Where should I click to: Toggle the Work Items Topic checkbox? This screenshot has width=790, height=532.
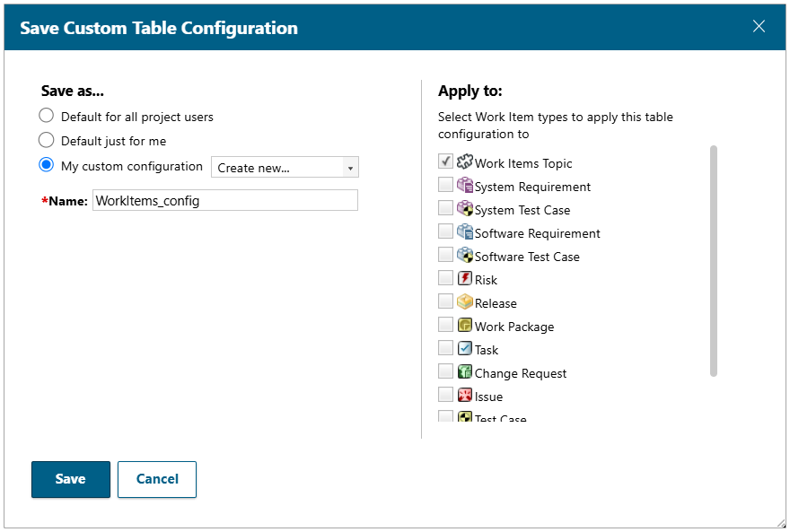click(x=445, y=162)
